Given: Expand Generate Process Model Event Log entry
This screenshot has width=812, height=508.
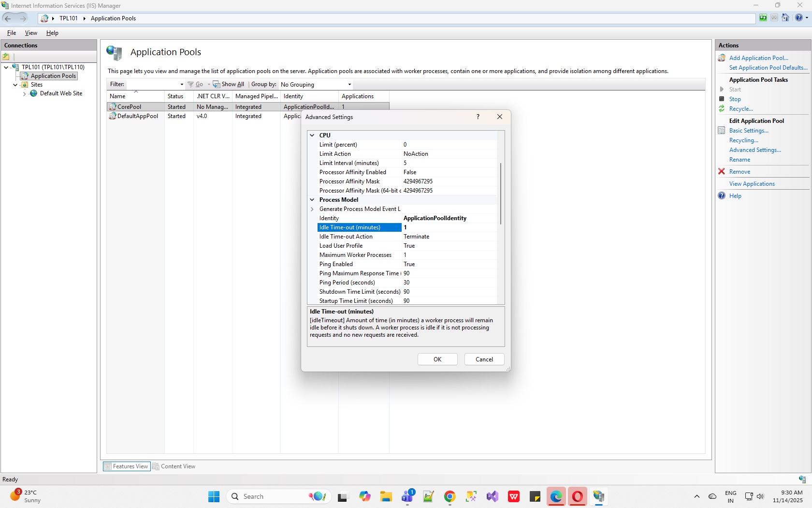Looking at the screenshot, I should (312, 209).
